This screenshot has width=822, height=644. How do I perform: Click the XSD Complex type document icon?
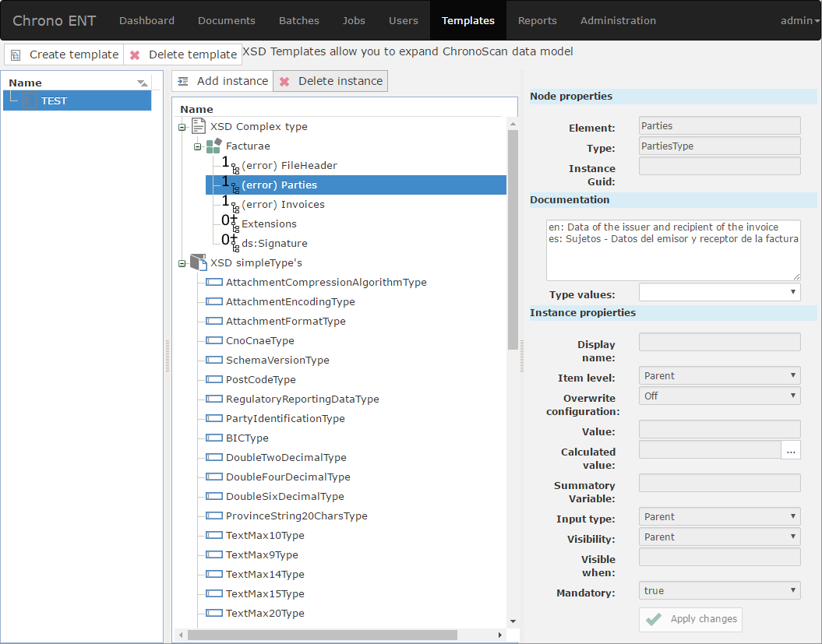click(x=199, y=126)
